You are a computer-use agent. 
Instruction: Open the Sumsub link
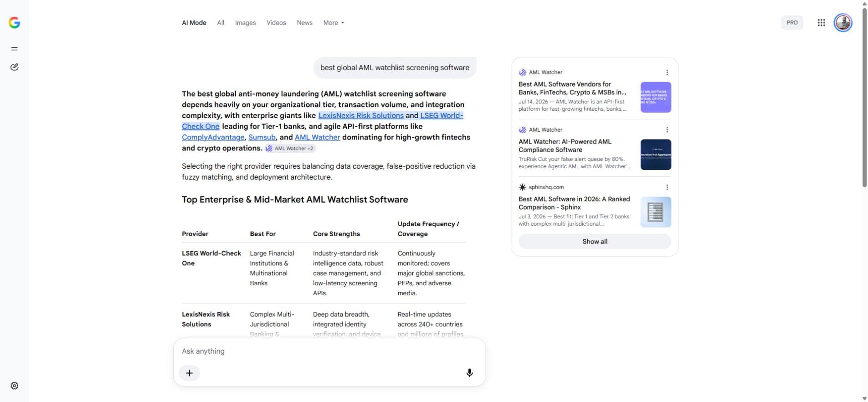pos(262,137)
